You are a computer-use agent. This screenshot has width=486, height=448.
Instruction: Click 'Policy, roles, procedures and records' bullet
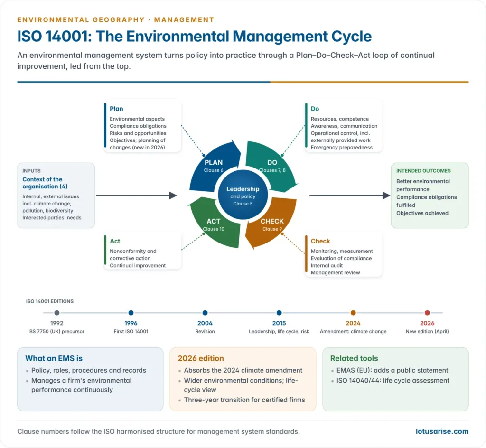tap(89, 370)
